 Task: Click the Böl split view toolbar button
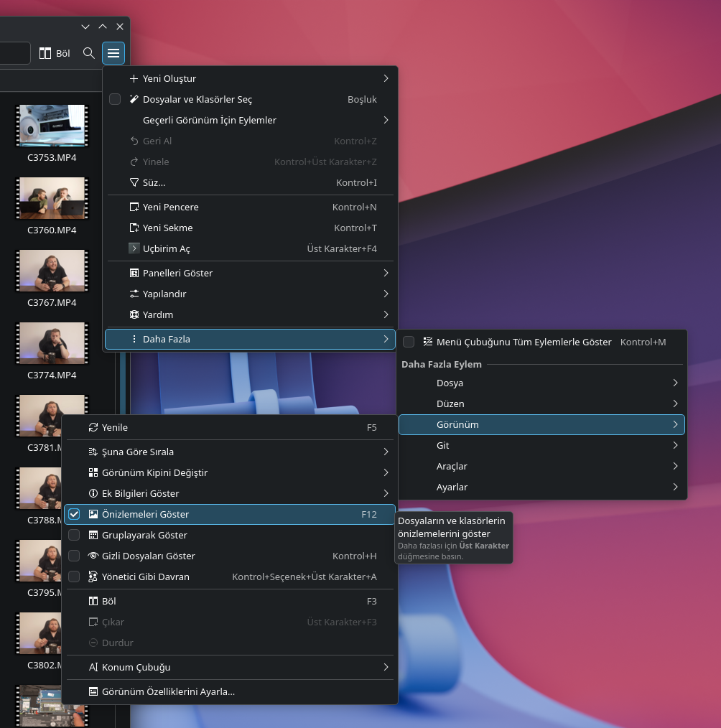click(55, 53)
